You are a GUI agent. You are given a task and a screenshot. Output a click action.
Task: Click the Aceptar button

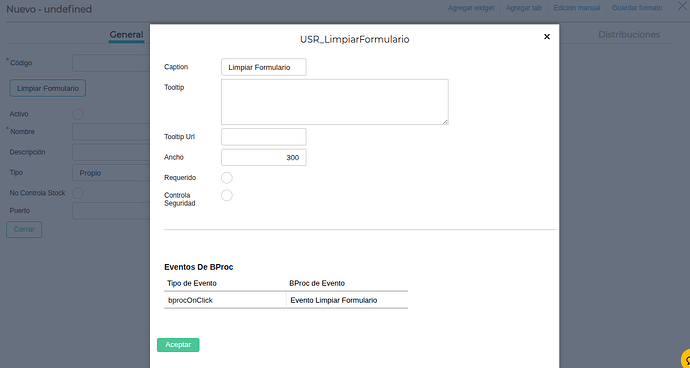[x=178, y=345]
